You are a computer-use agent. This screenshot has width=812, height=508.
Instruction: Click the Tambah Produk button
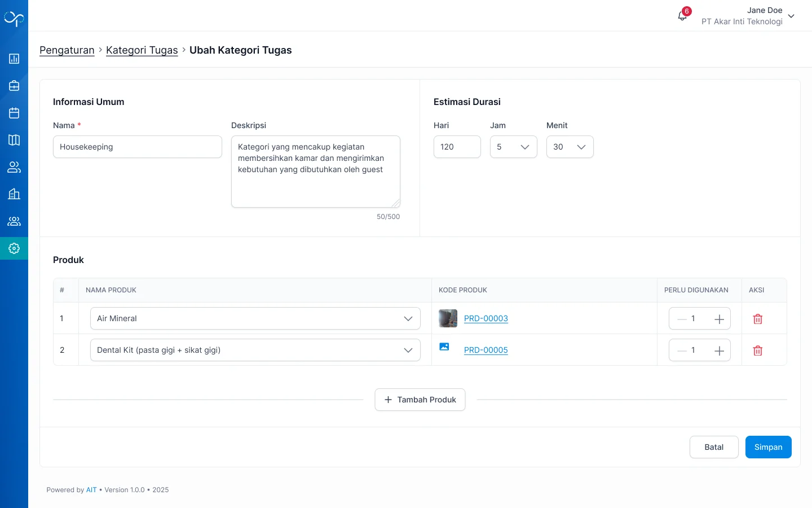point(420,400)
